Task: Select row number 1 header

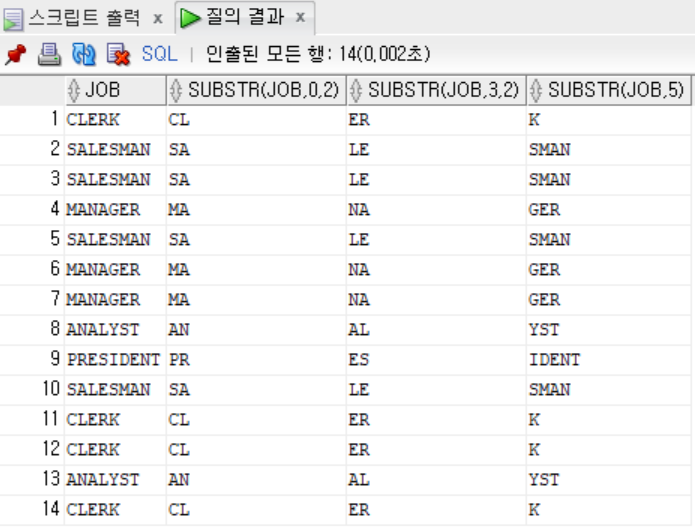Action: click(32, 120)
